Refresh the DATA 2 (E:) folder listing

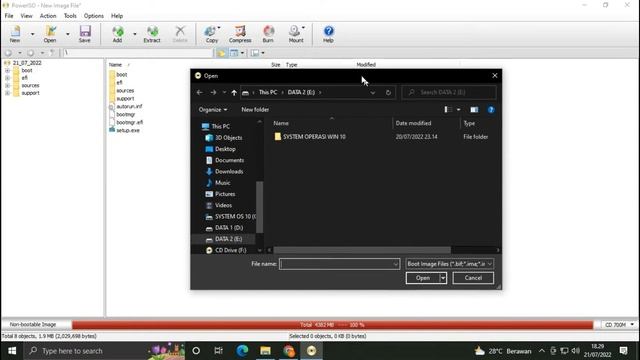point(388,93)
